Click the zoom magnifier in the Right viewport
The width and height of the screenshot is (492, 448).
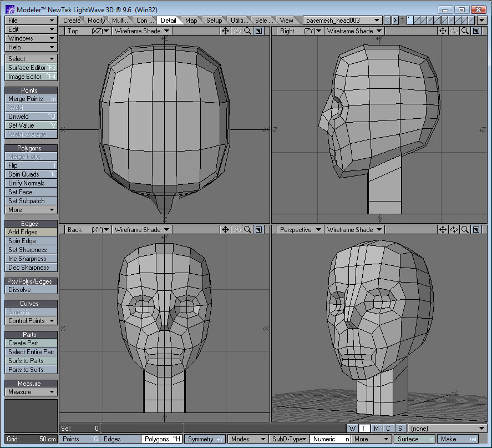(465, 31)
